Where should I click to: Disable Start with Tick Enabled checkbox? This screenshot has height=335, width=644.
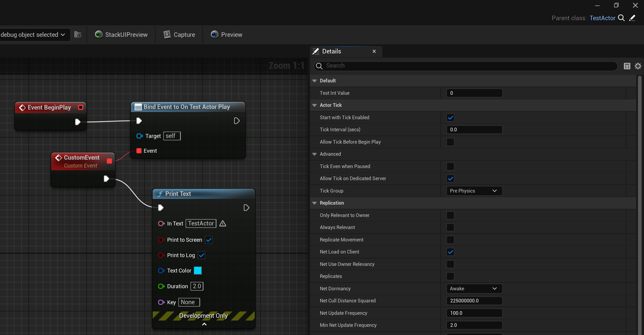point(450,118)
